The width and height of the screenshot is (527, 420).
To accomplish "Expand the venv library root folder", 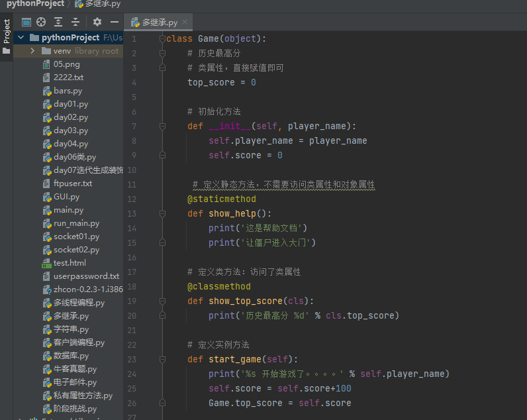I will point(32,51).
